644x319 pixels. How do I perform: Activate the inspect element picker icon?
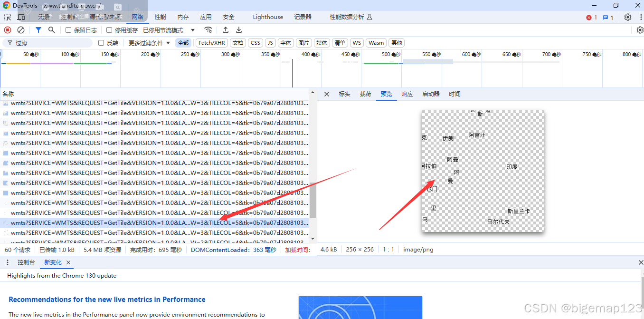tap(8, 17)
